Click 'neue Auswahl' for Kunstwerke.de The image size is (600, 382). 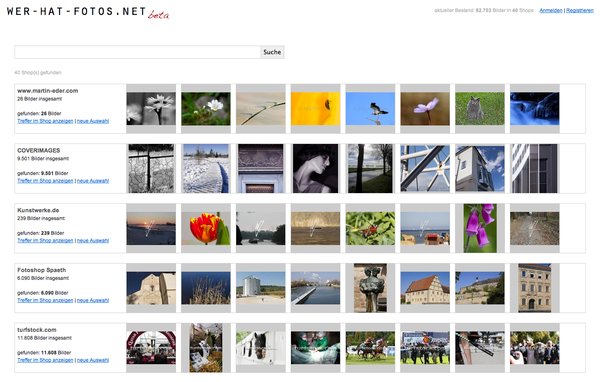click(93, 240)
